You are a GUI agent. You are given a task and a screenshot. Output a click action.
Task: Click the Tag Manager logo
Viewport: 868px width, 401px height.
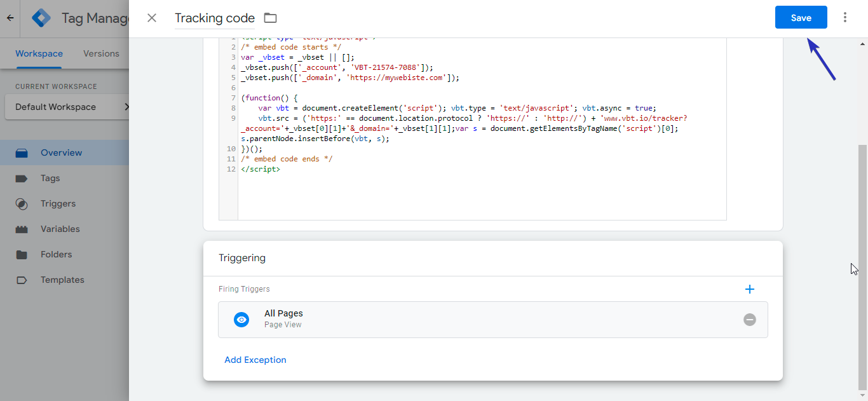pyautogui.click(x=41, y=18)
